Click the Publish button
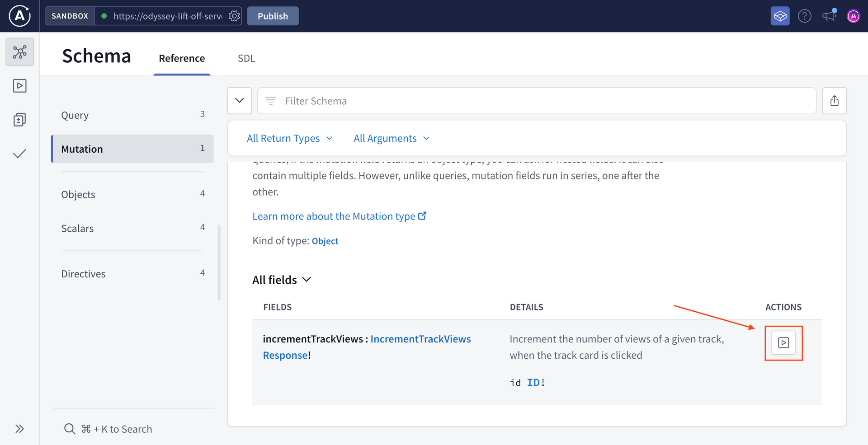This screenshot has width=868, height=445. tap(273, 16)
